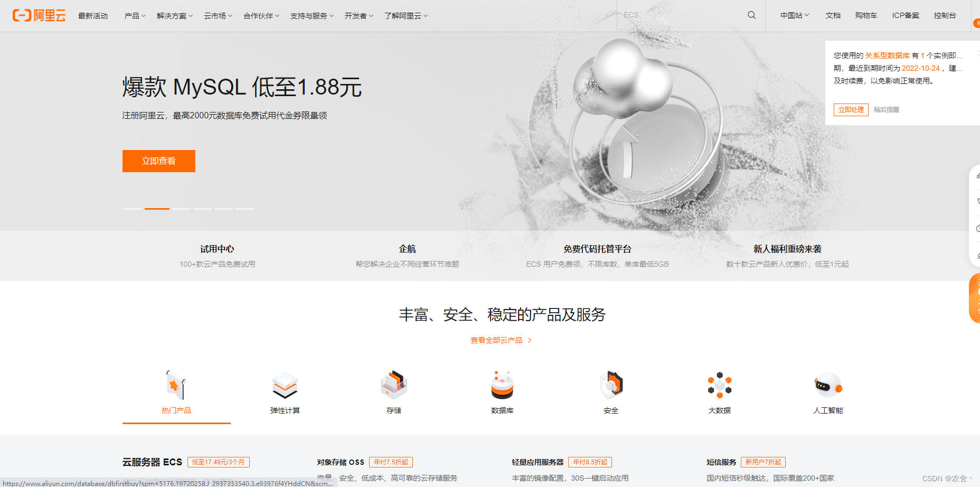Expand the 支持与服务 menu
Viewport: 980px width, 487px height.
312,16
